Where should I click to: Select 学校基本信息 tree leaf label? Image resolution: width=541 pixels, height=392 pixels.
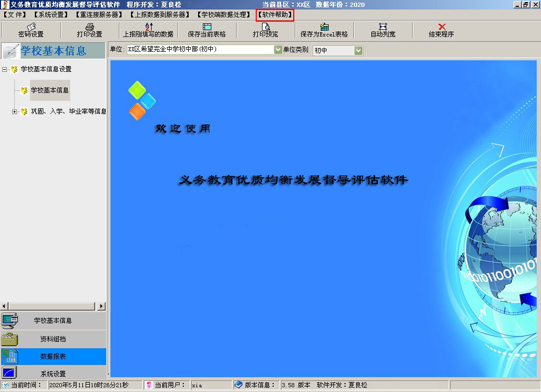(50, 90)
